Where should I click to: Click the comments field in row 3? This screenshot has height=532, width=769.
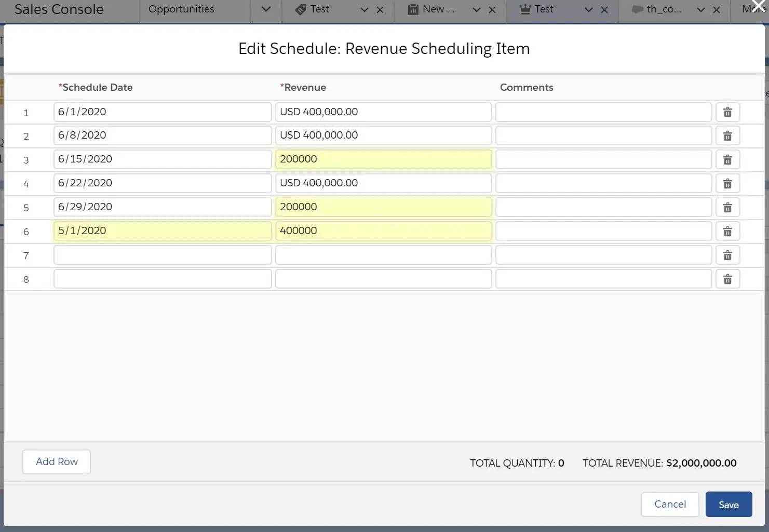pos(604,160)
